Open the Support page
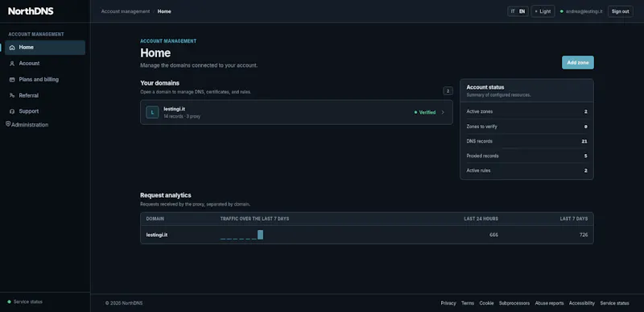 pyautogui.click(x=45, y=111)
